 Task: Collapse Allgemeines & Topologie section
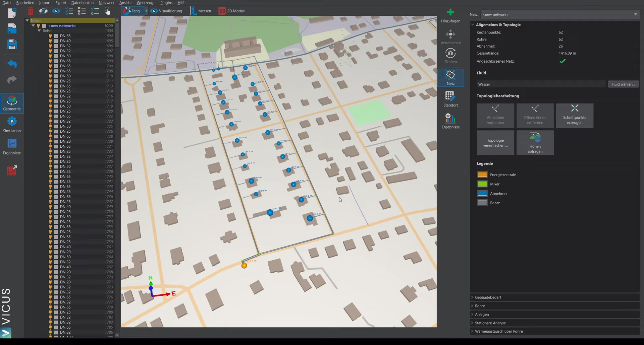pos(473,25)
